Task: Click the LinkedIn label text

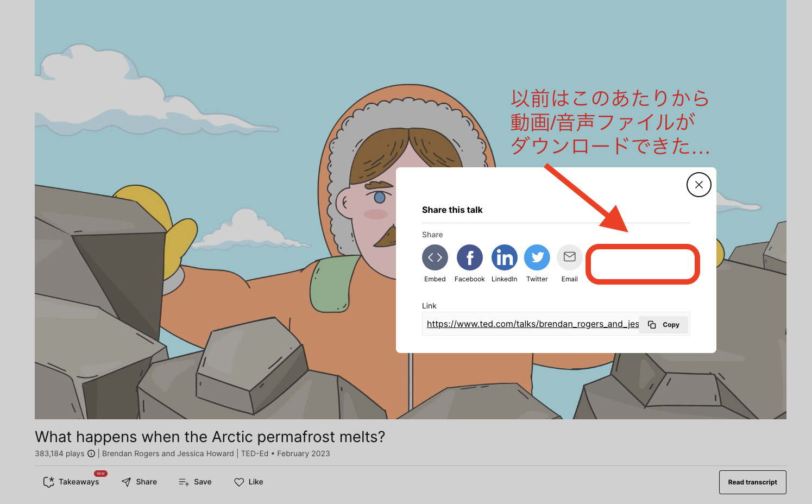Action: (x=505, y=279)
